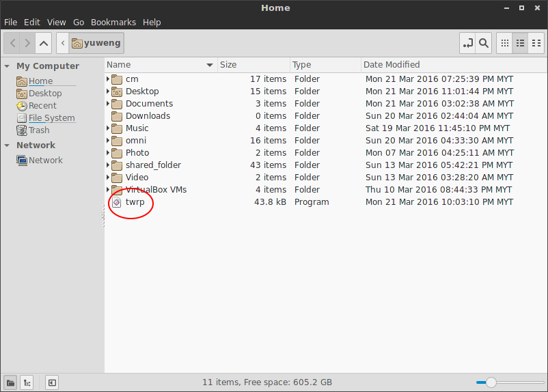Switch to icon view

pos(505,43)
